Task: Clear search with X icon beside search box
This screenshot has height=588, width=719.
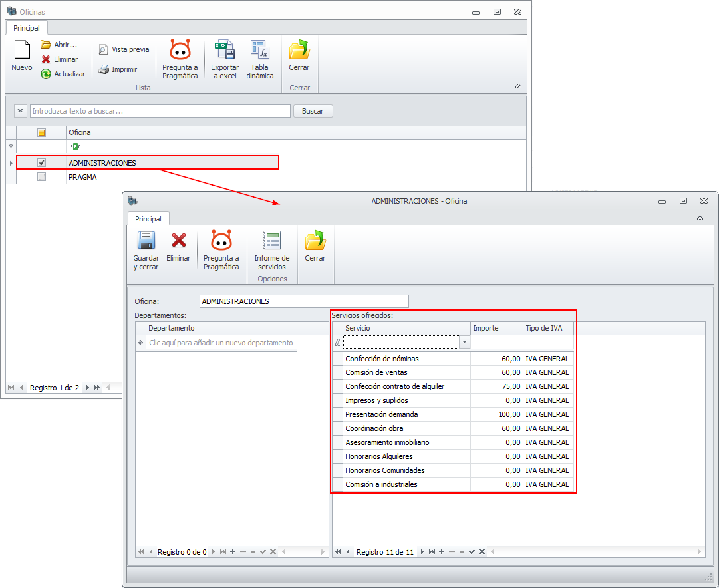Action: coord(20,111)
